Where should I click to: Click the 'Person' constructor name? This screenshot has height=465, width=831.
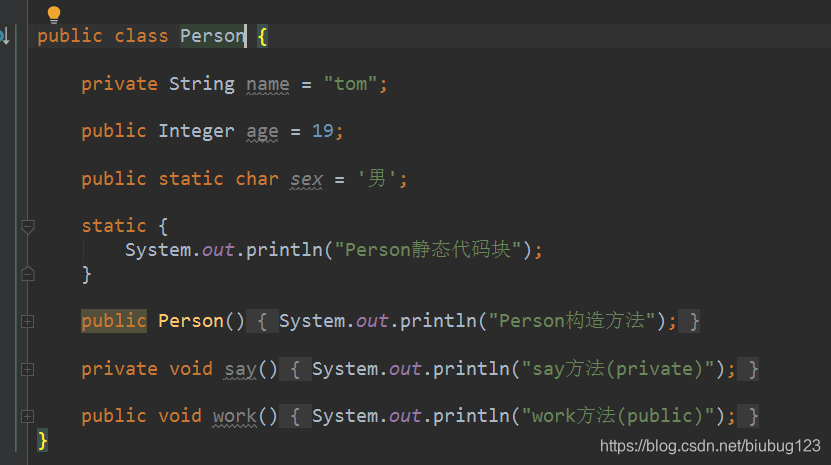point(191,321)
